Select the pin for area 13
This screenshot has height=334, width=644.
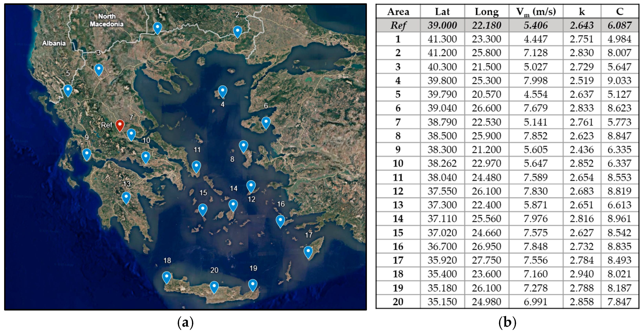[x=126, y=197]
